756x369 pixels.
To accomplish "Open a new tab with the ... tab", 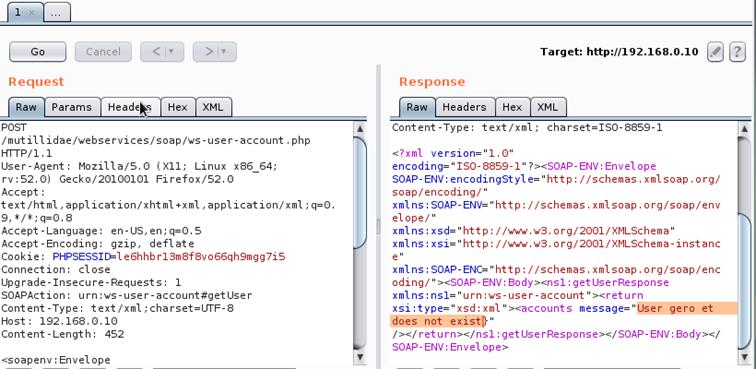I will pos(57,13).
